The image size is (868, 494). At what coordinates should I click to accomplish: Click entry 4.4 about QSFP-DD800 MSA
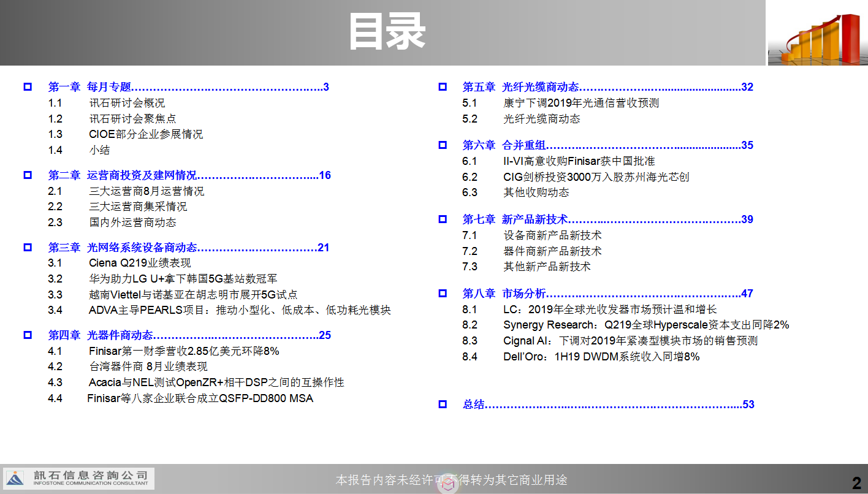[200, 398]
